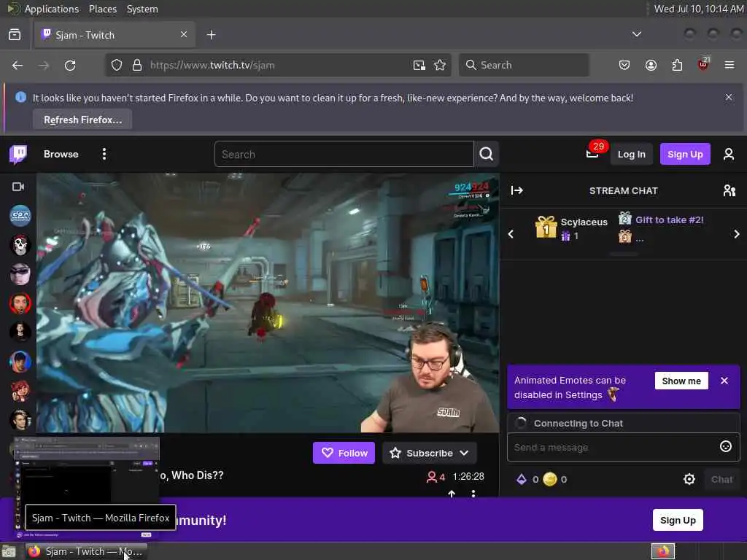Screen dimensions: 747x560
Task: Open stream more options dots below video
Action: pos(473,494)
